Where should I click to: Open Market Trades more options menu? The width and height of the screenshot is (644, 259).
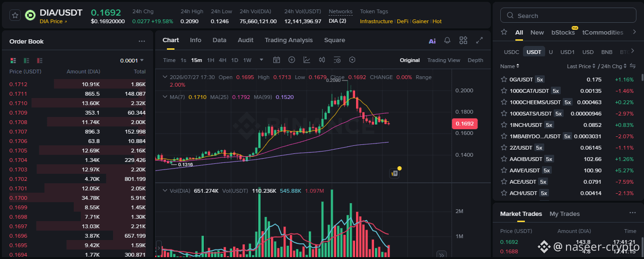[x=633, y=214]
